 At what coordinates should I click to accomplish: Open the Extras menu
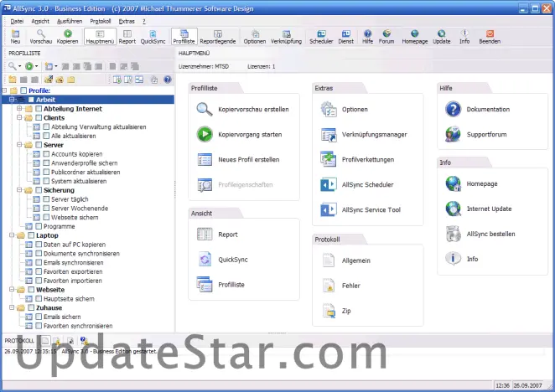click(127, 21)
